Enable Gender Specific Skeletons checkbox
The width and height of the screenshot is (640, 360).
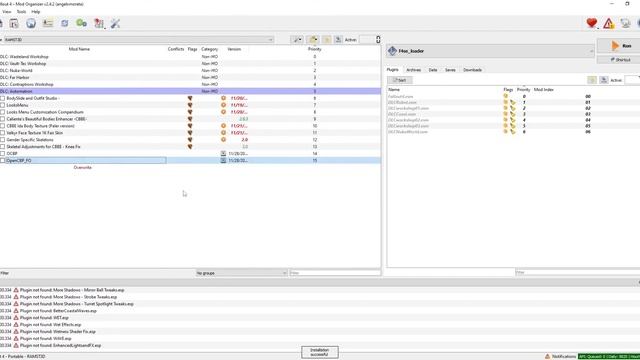[2, 140]
